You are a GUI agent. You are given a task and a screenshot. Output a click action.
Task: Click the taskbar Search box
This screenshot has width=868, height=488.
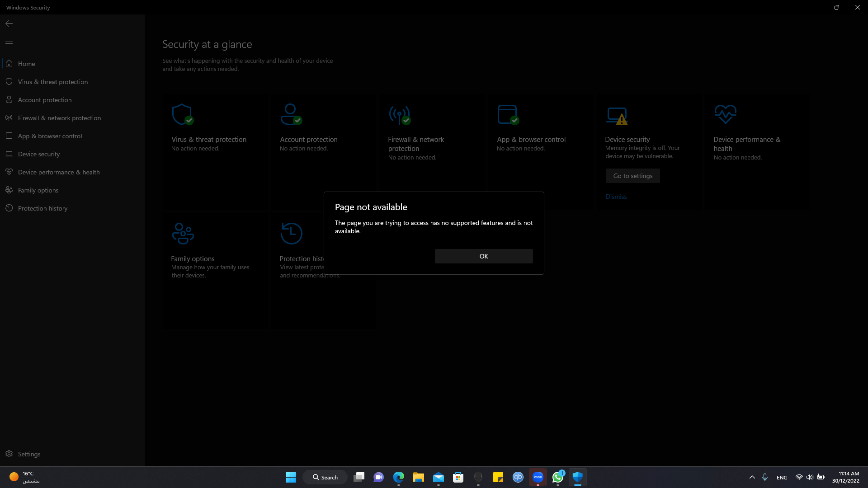point(325,477)
